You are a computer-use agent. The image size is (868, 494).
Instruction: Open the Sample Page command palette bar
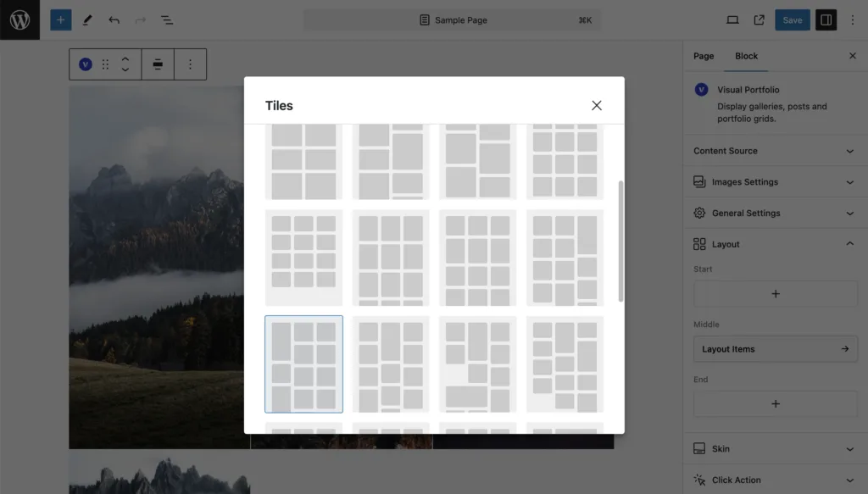pyautogui.click(x=453, y=20)
